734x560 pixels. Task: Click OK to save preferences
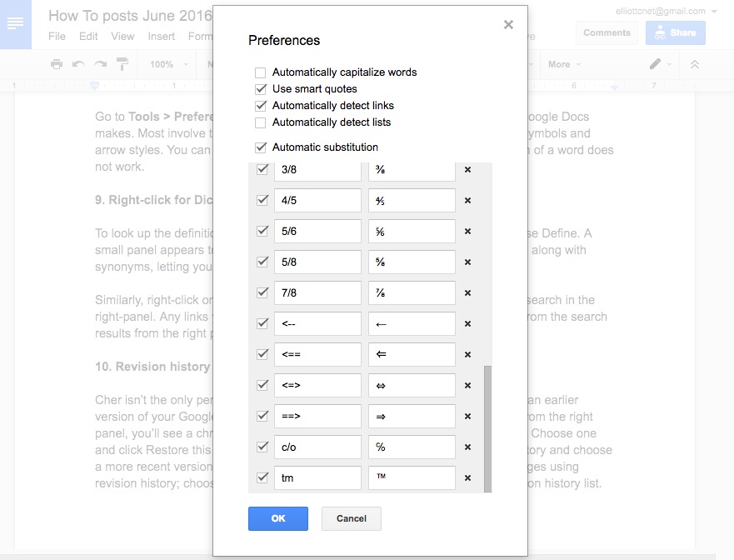click(x=278, y=518)
